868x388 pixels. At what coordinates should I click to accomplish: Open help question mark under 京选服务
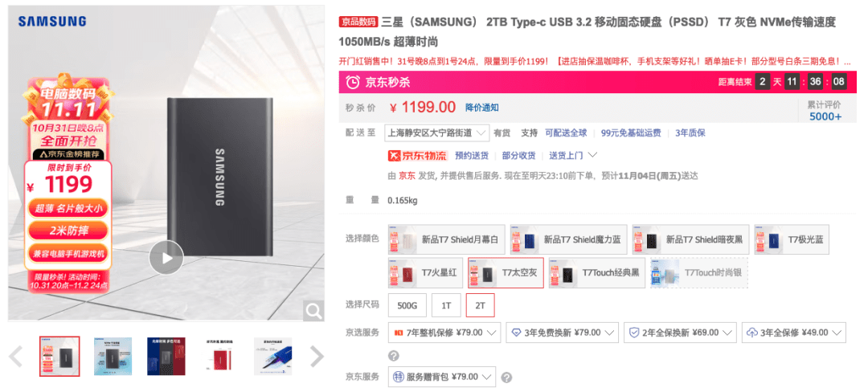394,355
